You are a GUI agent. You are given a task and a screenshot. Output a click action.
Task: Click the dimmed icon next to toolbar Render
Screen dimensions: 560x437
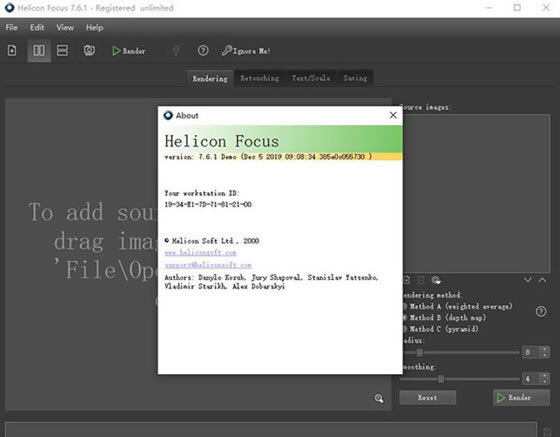(176, 51)
